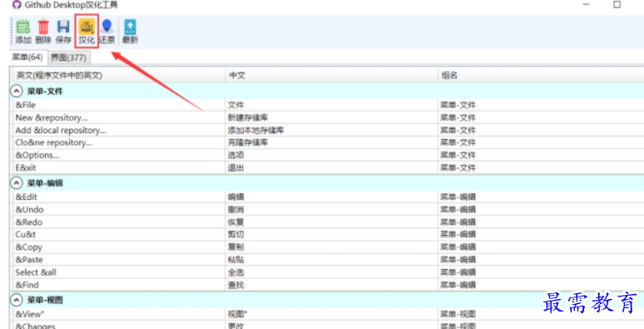644x329 pixels.
Task: Click the 撤消 translation cell
Action: click(331, 210)
